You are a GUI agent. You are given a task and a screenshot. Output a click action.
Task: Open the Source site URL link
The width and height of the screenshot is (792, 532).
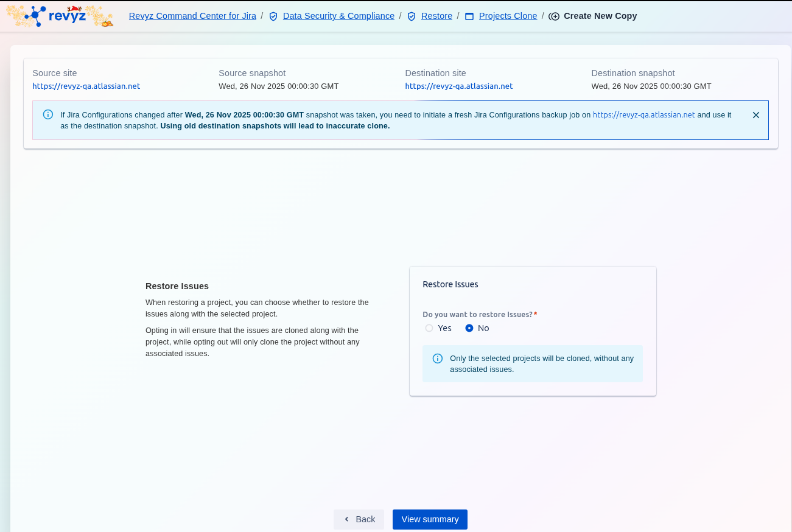click(x=86, y=86)
